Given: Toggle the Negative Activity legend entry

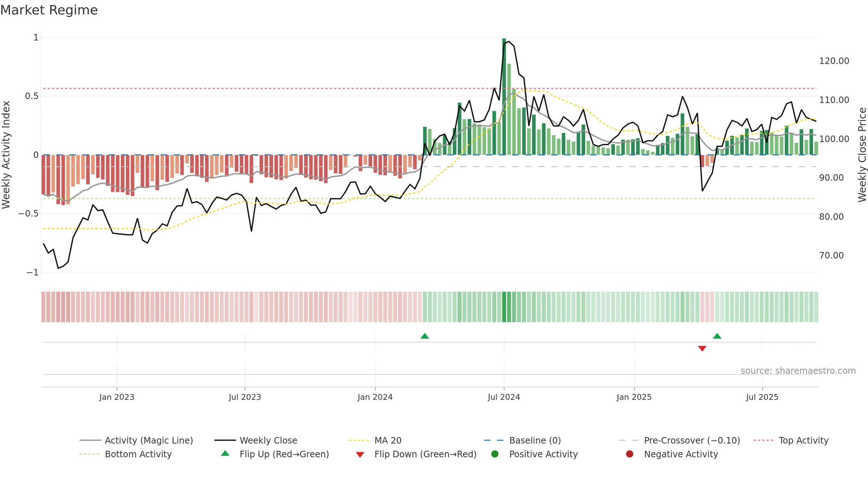Looking at the screenshot, I should tap(672, 454).
